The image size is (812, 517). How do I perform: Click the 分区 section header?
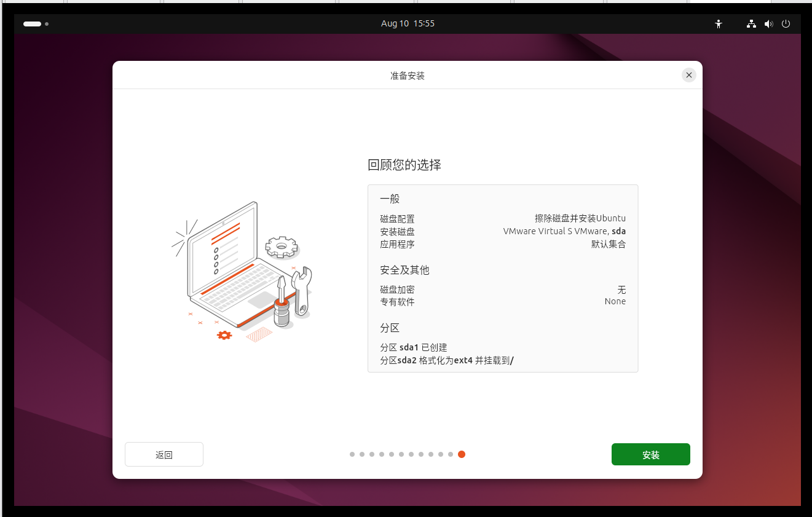click(390, 328)
